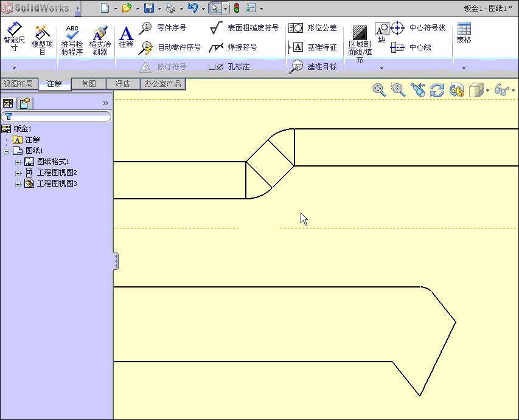Open the Hide/Show Items glasses icon
Viewport: 519px width, 420px height.
coord(502,89)
